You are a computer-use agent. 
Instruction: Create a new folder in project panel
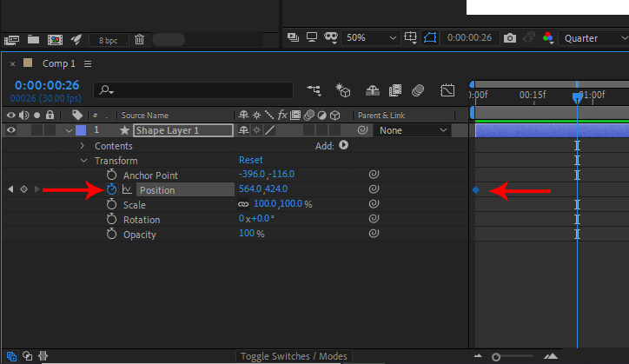tap(33, 39)
